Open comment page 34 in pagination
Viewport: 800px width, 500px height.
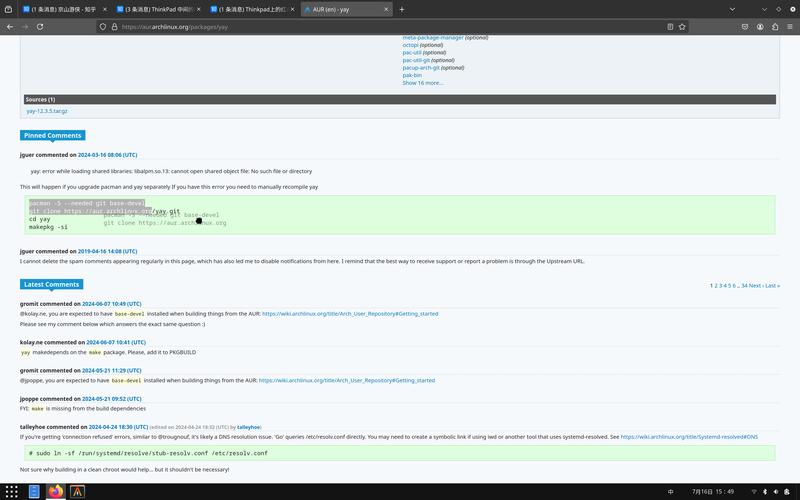tap(744, 285)
